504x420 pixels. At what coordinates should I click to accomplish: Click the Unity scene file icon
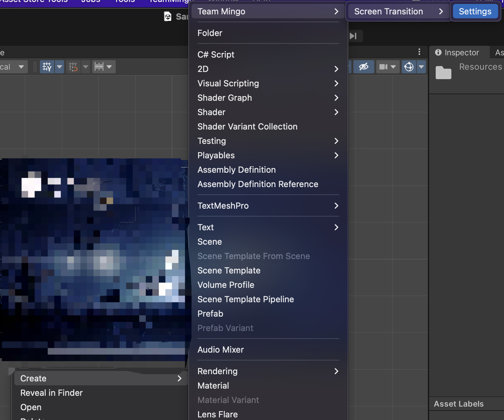[x=168, y=16]
